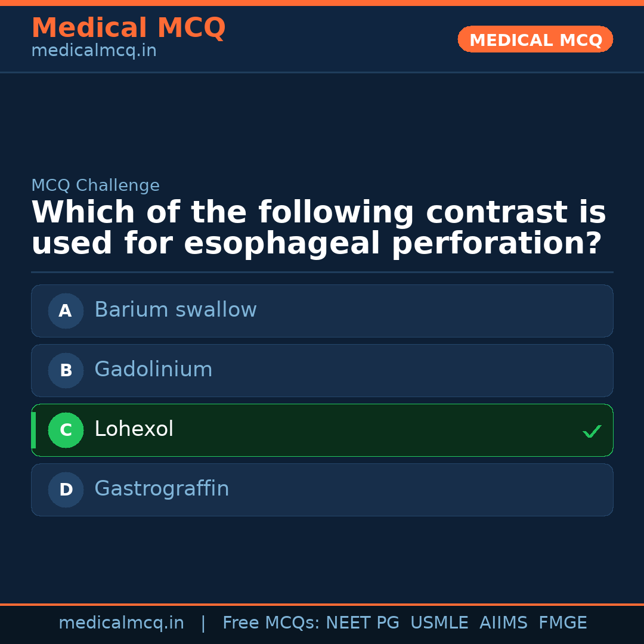644x644 pixels.
Task: Click the NEET PG footer label
Action: pos(362,623)
